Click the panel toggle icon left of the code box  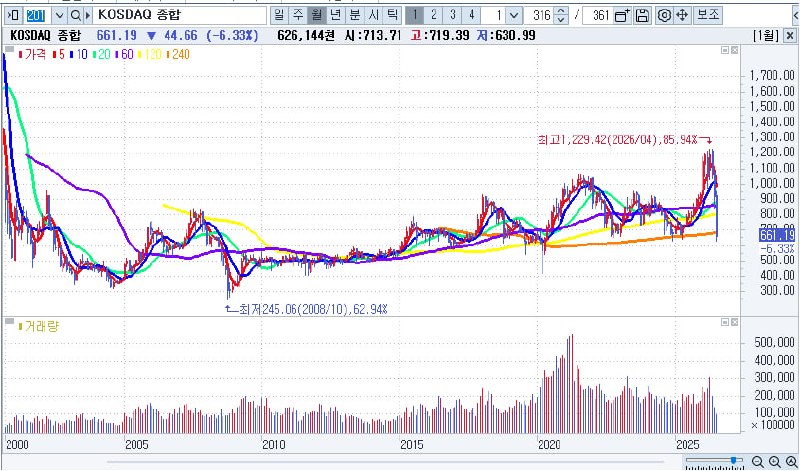pyautogui.click(x=14, y=16)
